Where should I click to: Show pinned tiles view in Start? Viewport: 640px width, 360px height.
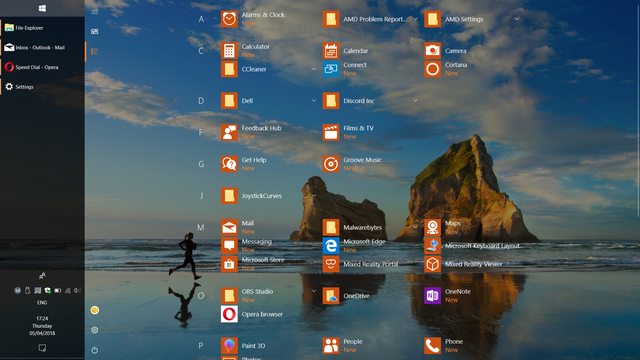95,31
